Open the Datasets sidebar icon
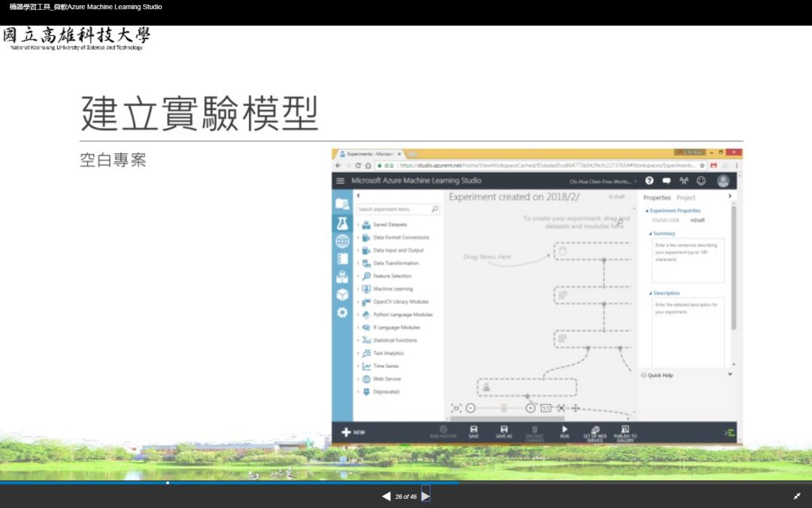This screenshot has width=812, height=508. point(342,277)
